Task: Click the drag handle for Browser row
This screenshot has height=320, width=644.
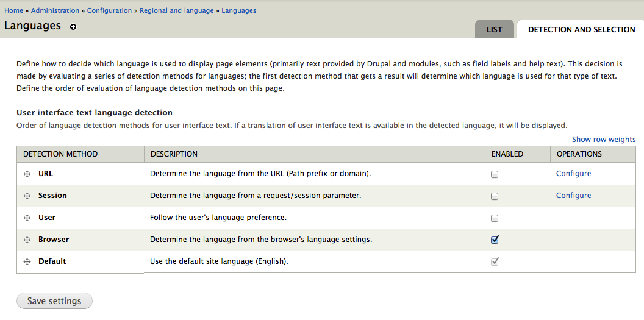Action: [x=27, y=240]
